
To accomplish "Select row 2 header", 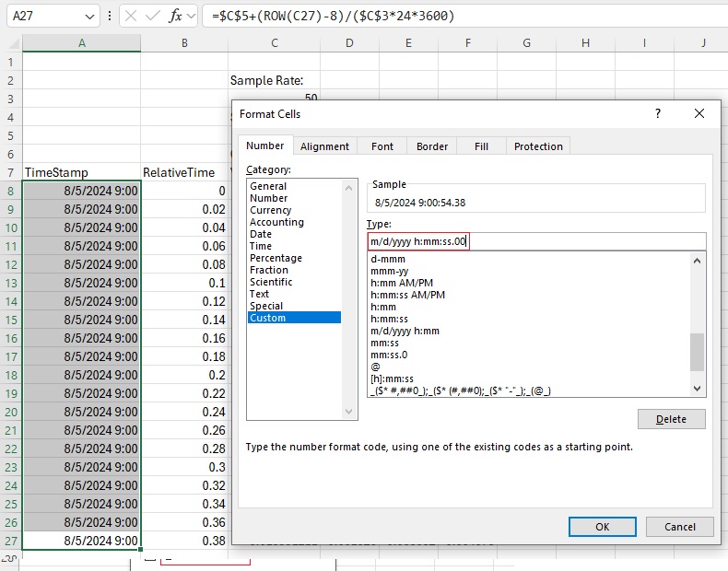I will [x=11, y=80].
